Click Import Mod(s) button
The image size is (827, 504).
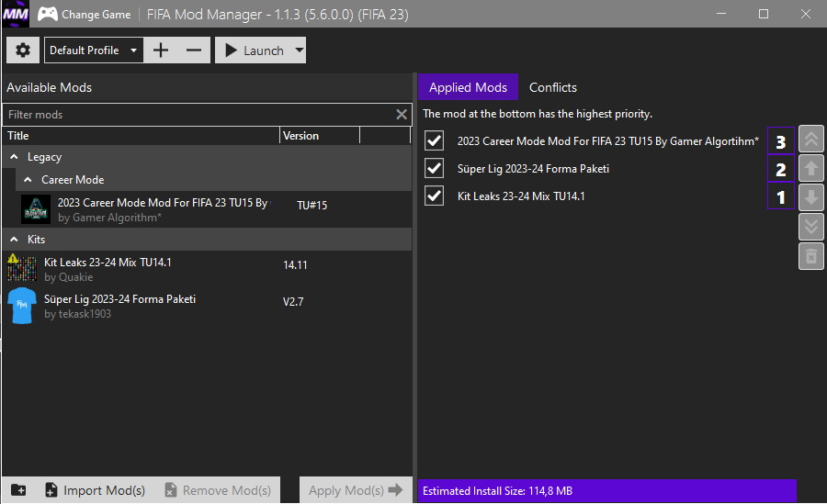point(96,490)
